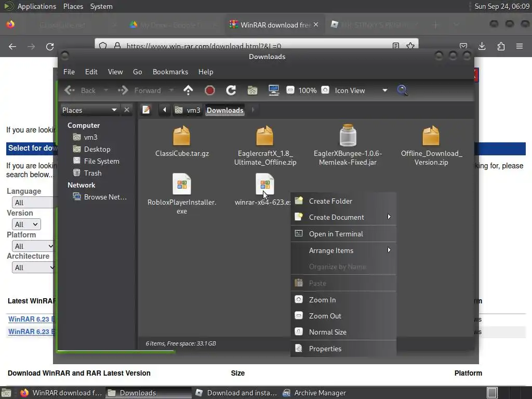Open the System menu in top panel

pos(101,6)
